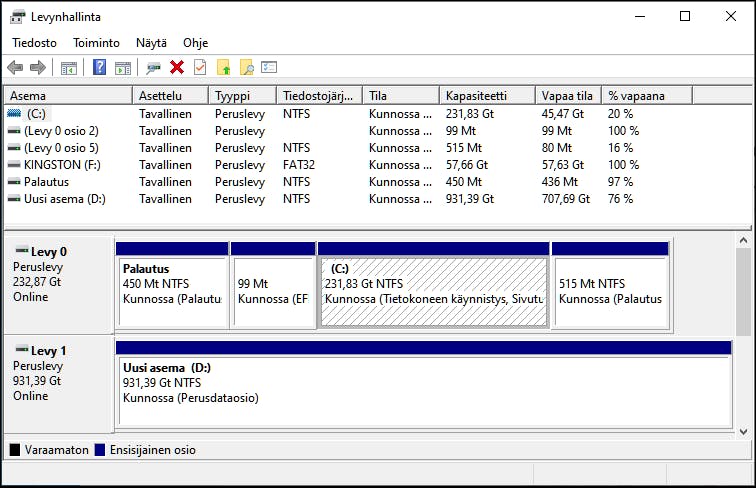Open the Help question mark icon
This screenshot has width=756, height=488.
(99, 67)
